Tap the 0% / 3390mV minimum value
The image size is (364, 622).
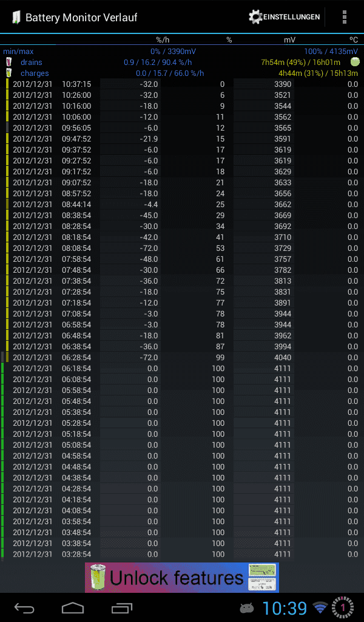pyautogui.click(x=173, y=51)
